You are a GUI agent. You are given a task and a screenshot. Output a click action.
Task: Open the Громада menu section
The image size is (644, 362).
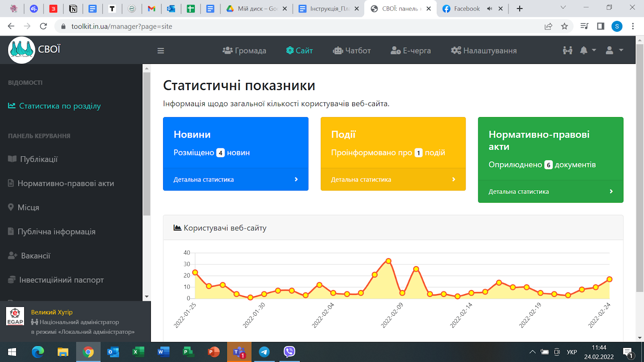point(244,51)
